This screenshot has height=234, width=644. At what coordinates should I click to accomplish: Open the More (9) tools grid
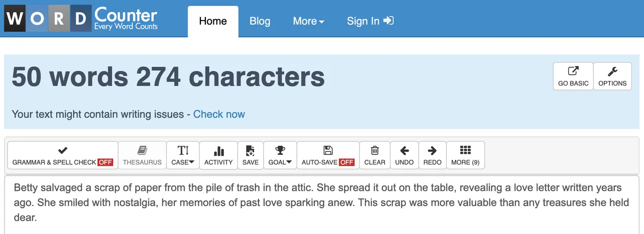[465, 156]
